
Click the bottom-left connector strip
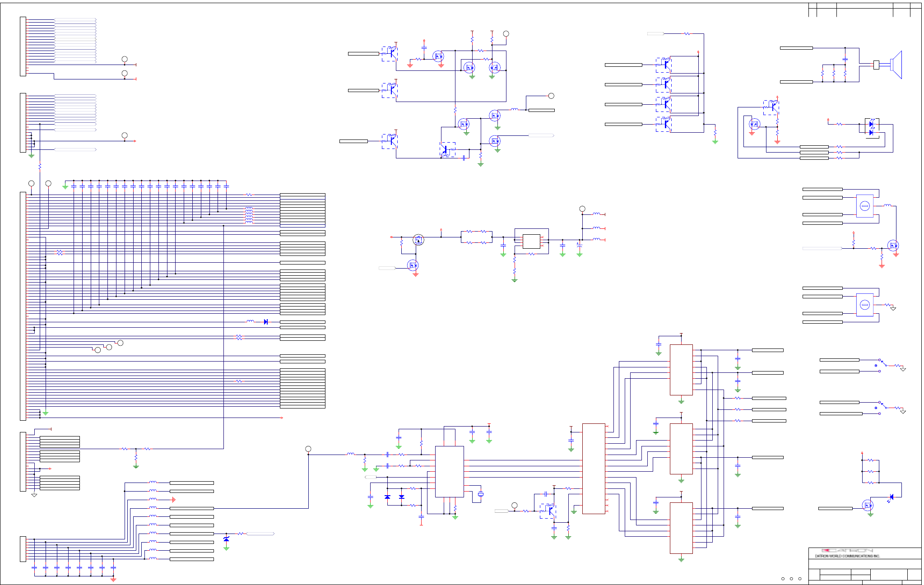23,549
